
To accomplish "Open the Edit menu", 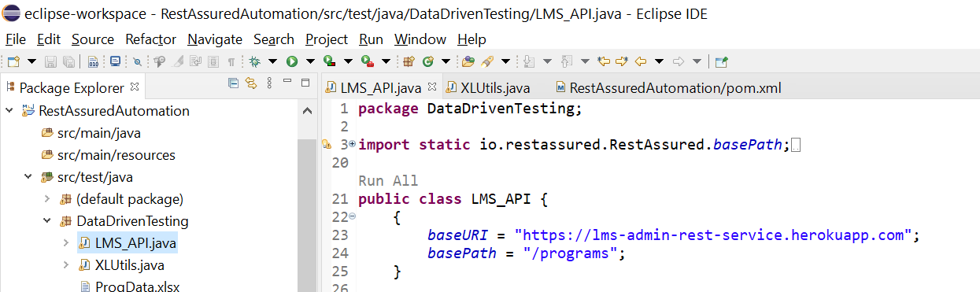I will [x=49, y=39].
